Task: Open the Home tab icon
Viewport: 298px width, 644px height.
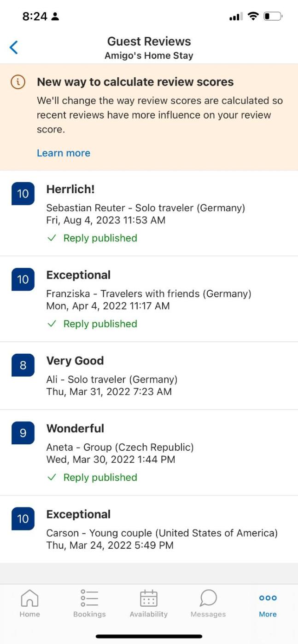Action: 29,598
